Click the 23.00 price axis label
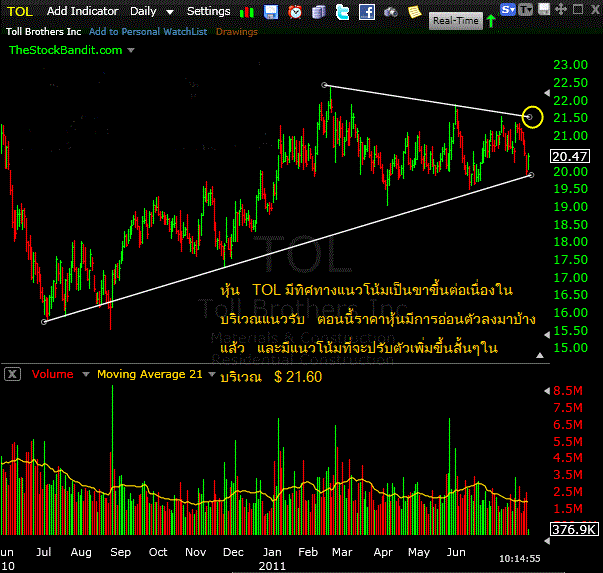The image size is (603, 573). (x=570, y=65)
